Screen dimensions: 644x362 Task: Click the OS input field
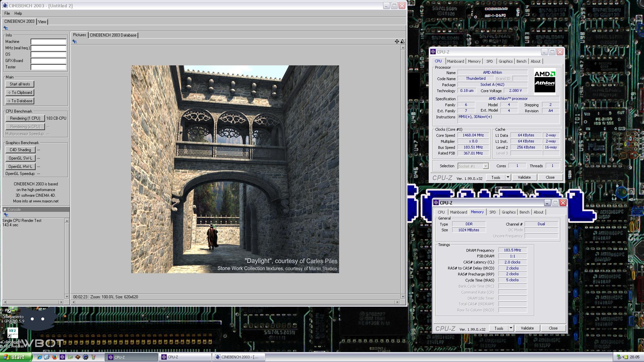pos(49,54)
